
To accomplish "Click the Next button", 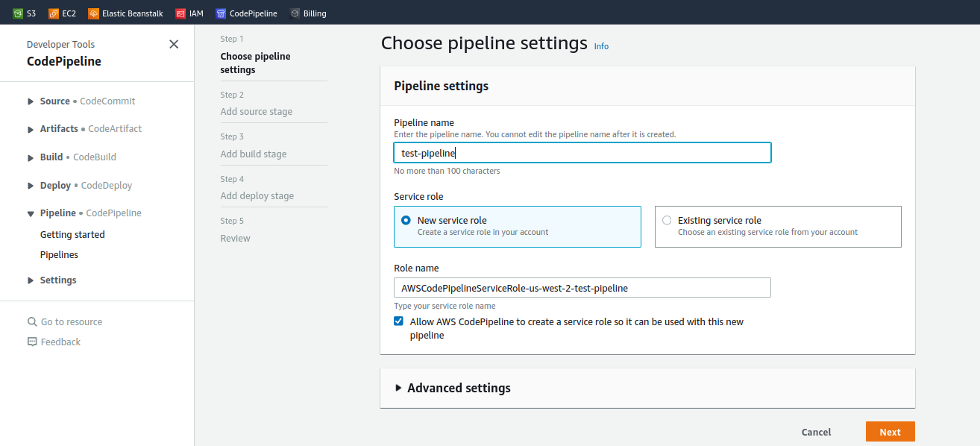I will tap(890, 432).
